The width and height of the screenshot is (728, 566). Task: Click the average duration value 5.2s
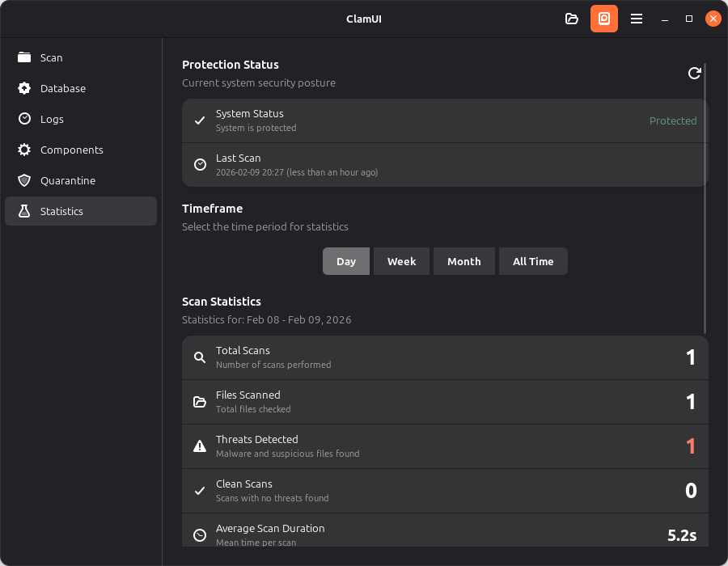click(682, 535)
